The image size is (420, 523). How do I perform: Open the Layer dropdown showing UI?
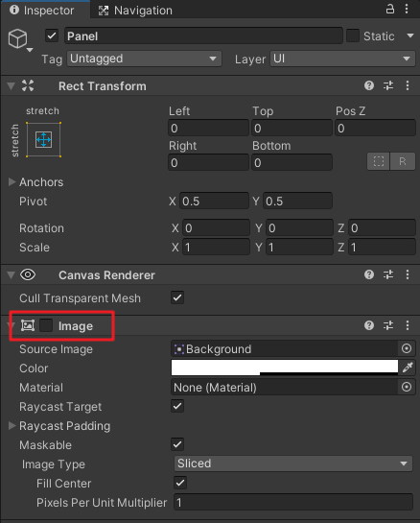pyautogui.click(x=342, y=59)
